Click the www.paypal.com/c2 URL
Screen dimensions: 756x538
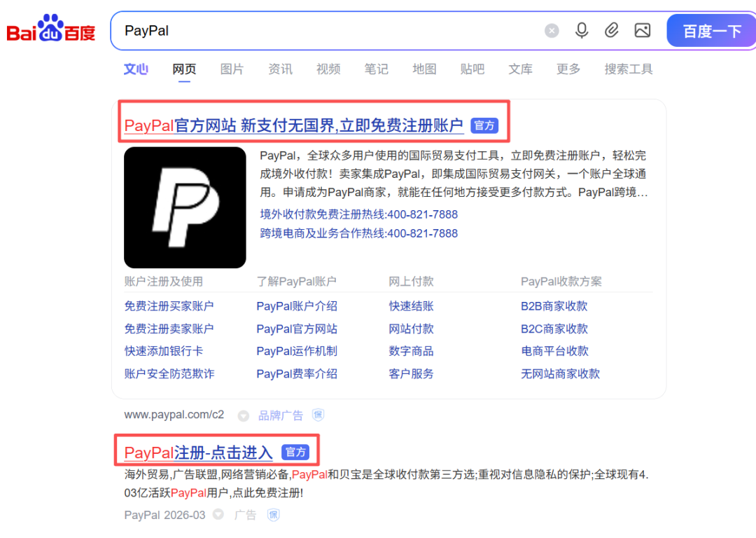[174, 415]
